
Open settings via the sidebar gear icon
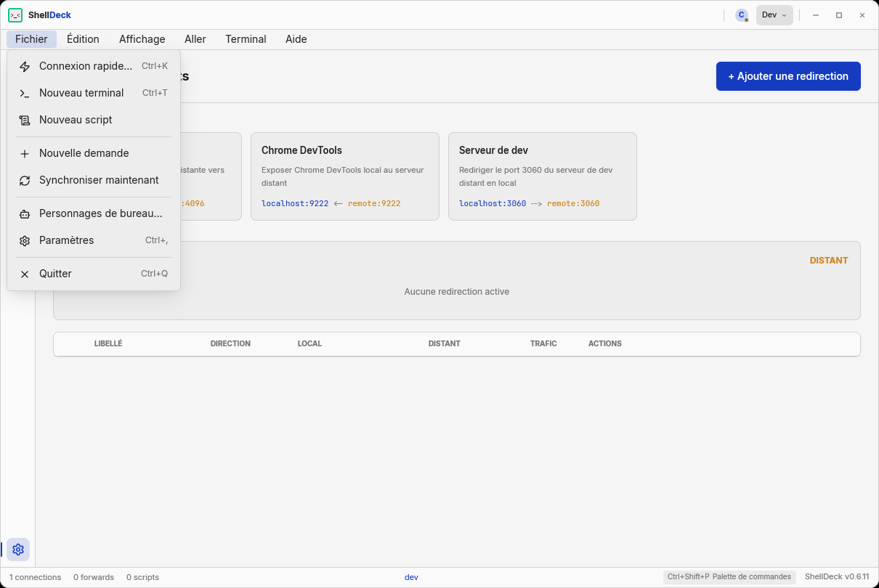pyautogui.click(x=18, y=550)
